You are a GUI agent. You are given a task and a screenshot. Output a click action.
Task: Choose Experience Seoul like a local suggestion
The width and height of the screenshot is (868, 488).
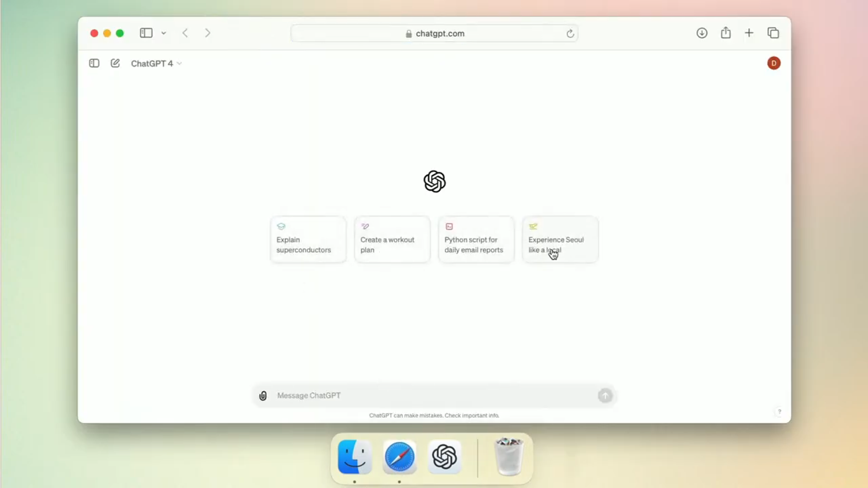click(x=560, y=239)
